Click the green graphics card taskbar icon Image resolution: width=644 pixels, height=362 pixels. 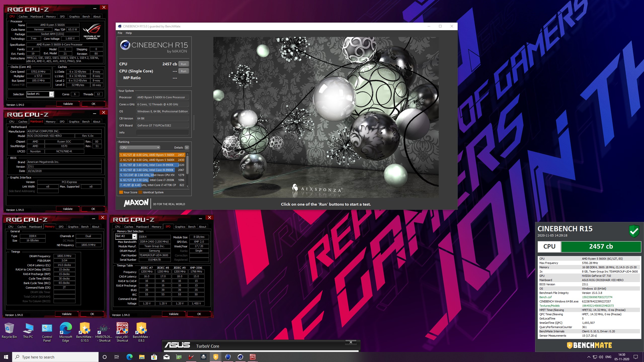pos(179,357)
